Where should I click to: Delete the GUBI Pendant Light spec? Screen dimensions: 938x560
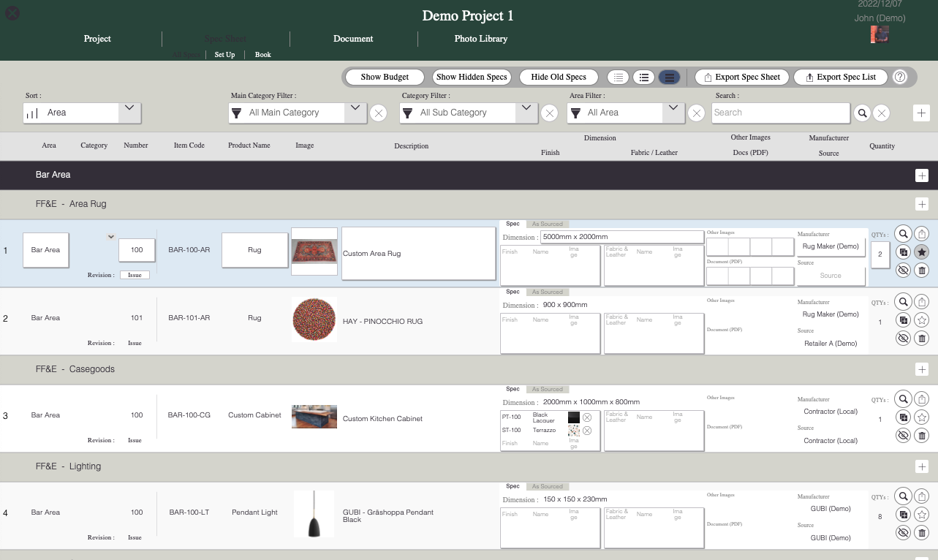(921, 532)
